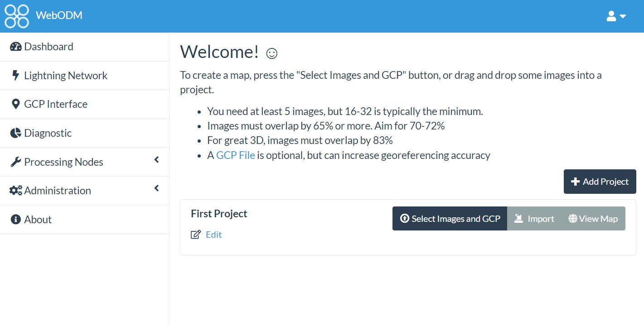Viewport: 644px width, 326px height.
Task: Open the Diagnostic menu item
Action: click(85, 133)
